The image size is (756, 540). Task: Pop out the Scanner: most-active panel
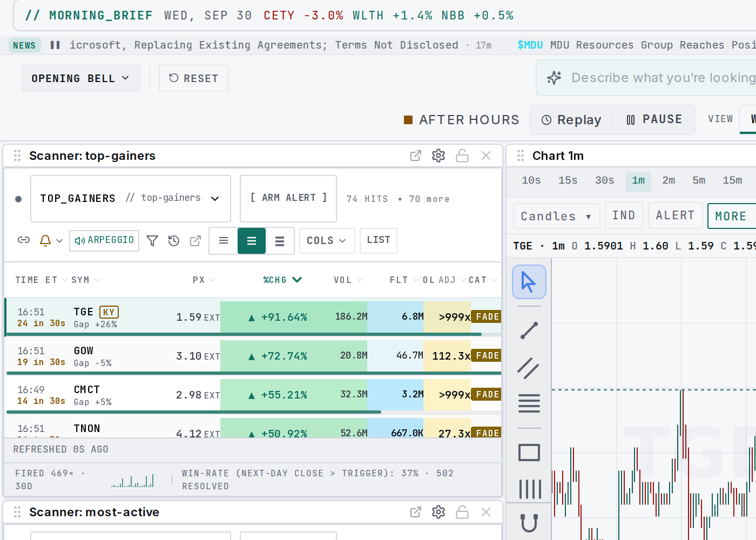(416, 512)
